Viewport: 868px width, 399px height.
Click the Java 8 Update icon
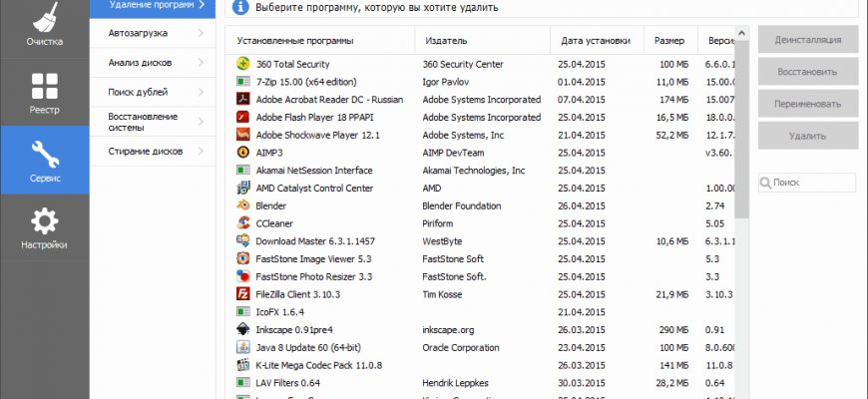242,347
